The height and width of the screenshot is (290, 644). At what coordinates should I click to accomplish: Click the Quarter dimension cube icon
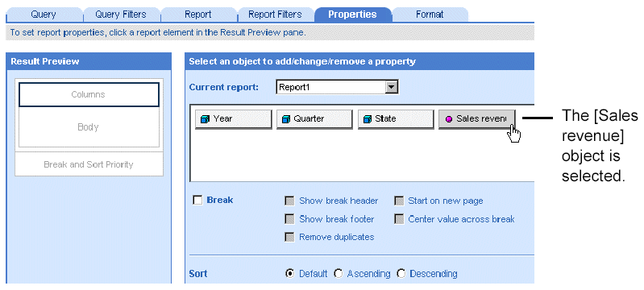[286, 119]
